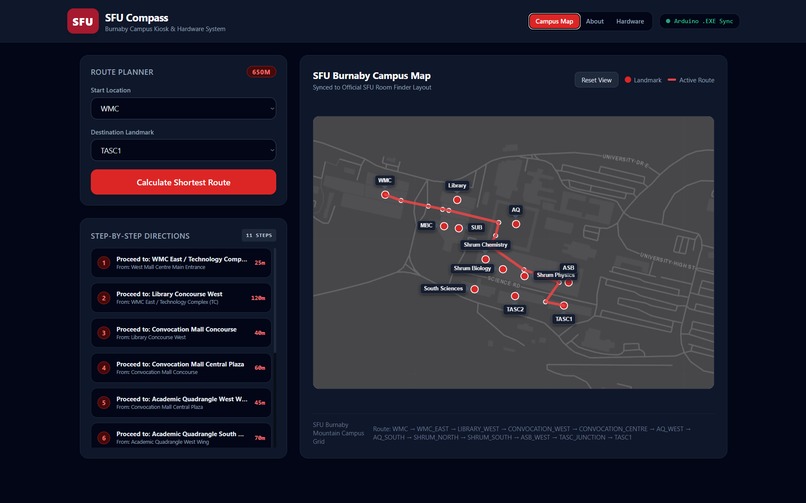Click the 650M distance badge
Viewport: 806px width, 503px height.
coord(261,72)
